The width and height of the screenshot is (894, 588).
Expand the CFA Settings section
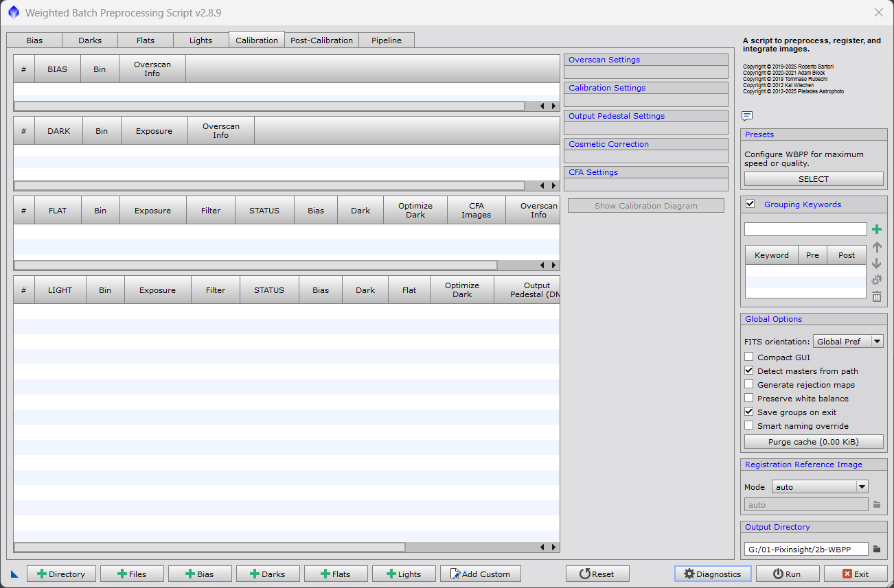point(645,172)
